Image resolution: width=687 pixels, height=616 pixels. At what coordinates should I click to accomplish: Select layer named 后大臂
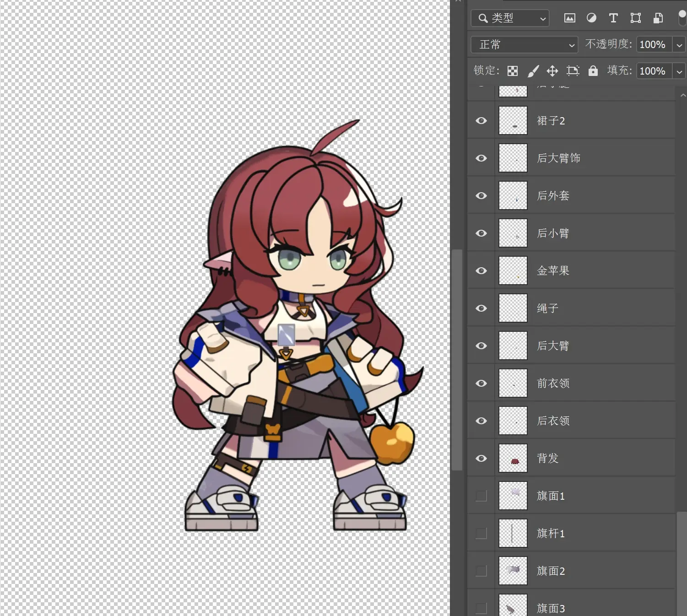(x=553, y=346)
